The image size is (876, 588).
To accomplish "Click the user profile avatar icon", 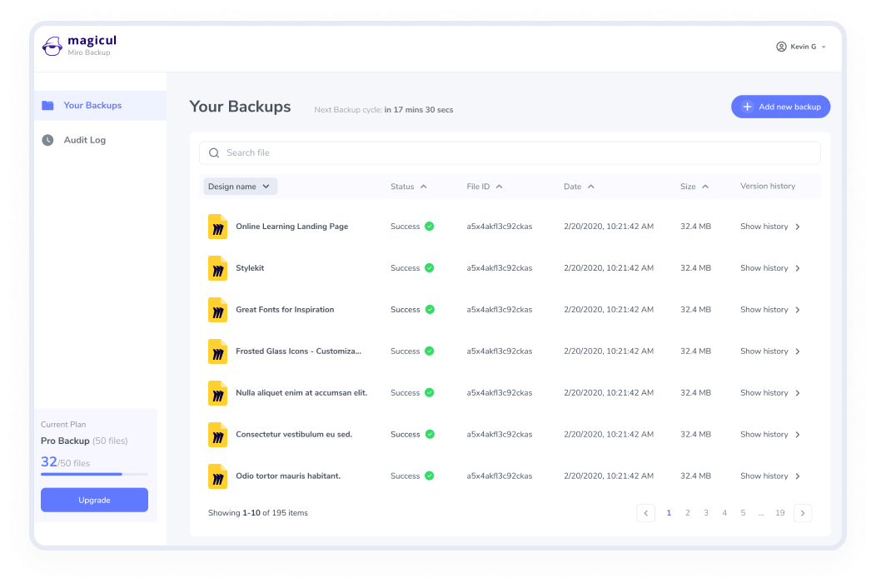I will pyautogui.click(x=781, y=47).
